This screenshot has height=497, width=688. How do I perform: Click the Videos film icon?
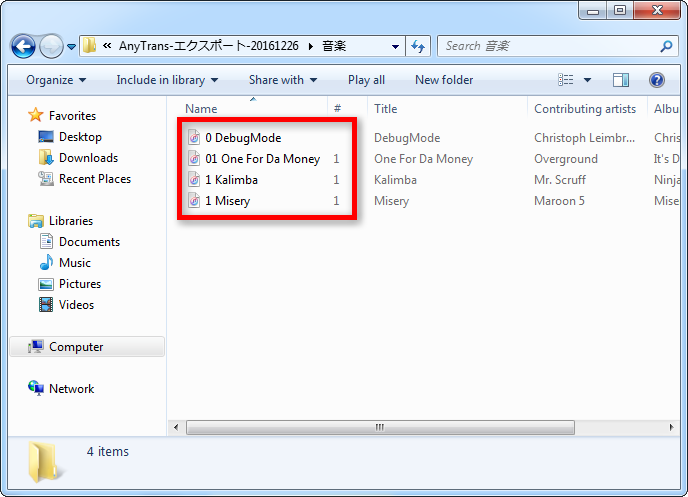46,304
